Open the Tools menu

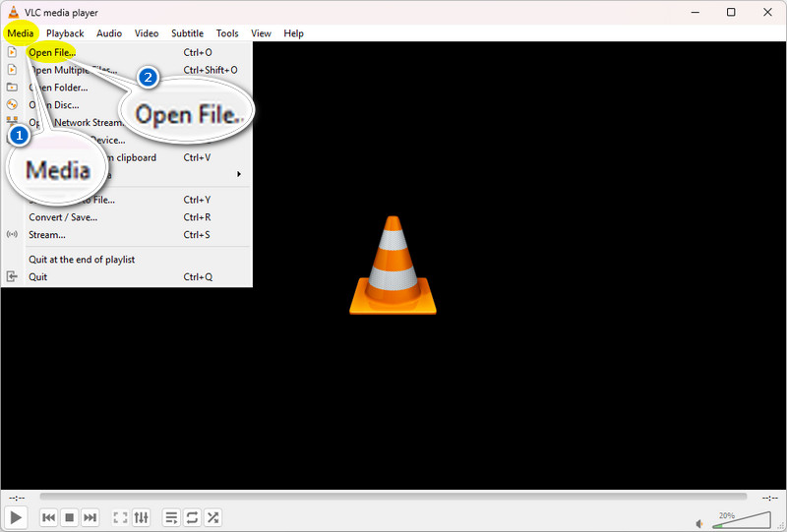[227, 33]
